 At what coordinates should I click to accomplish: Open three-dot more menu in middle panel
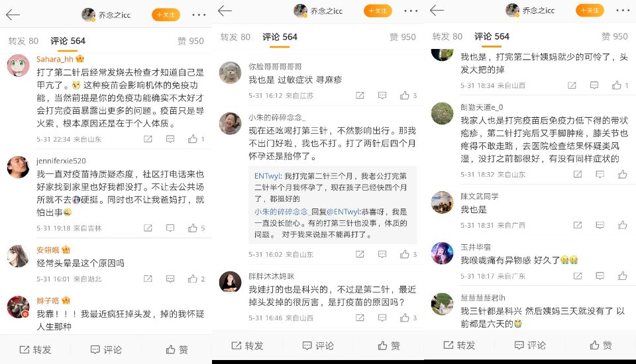coord(411,11)
